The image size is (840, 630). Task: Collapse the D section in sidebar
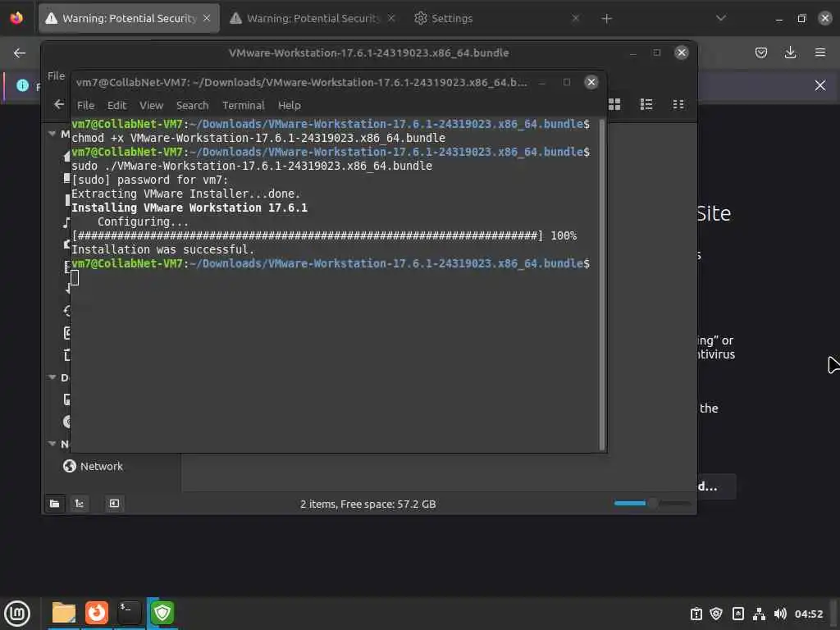(x=52, y=377)
